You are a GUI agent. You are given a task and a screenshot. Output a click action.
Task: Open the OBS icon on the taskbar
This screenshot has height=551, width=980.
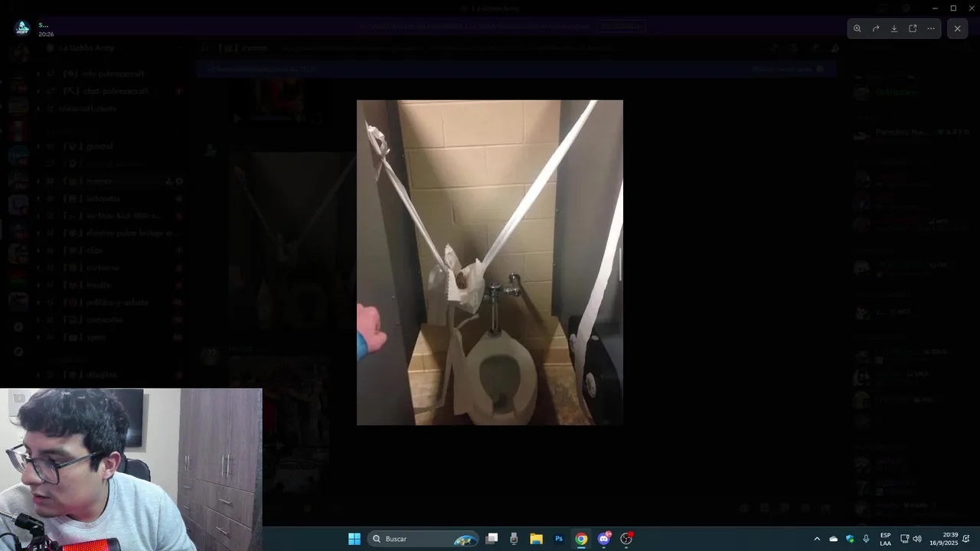click(x=626, y=539)
